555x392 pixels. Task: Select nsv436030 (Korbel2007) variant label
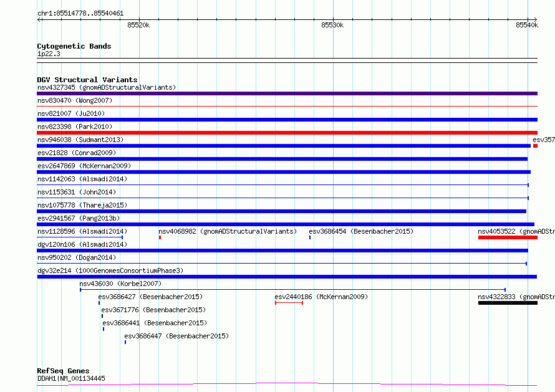[120, 284]
